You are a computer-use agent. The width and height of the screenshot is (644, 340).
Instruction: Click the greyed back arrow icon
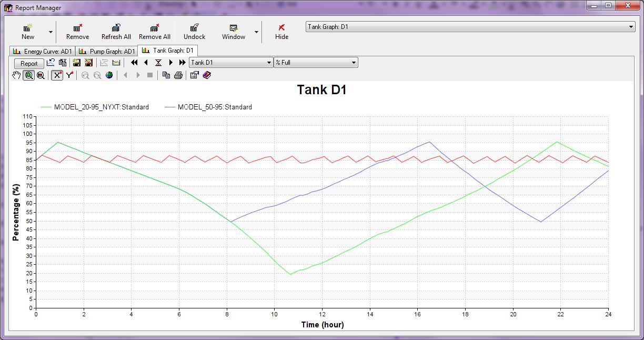click(125, 75)
